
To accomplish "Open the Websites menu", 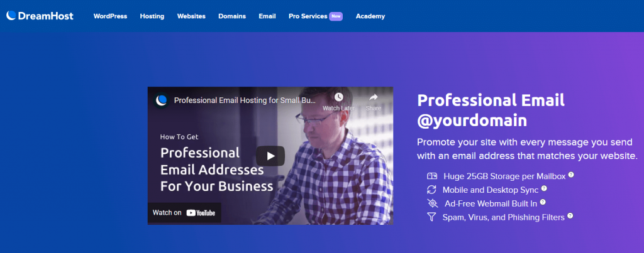I will [191, 16].
